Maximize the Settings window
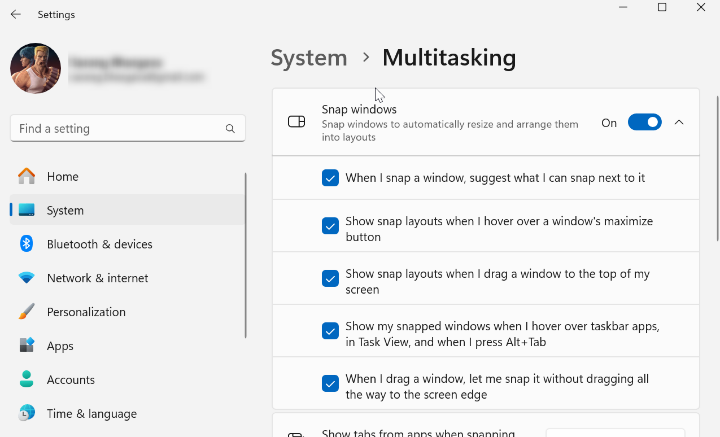The image size is (720, 437). (x=662, y=7)
